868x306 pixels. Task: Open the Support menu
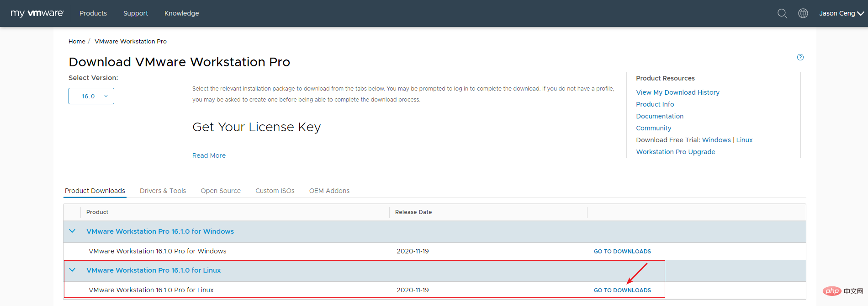pyautogui.click(x=136, y=13)
